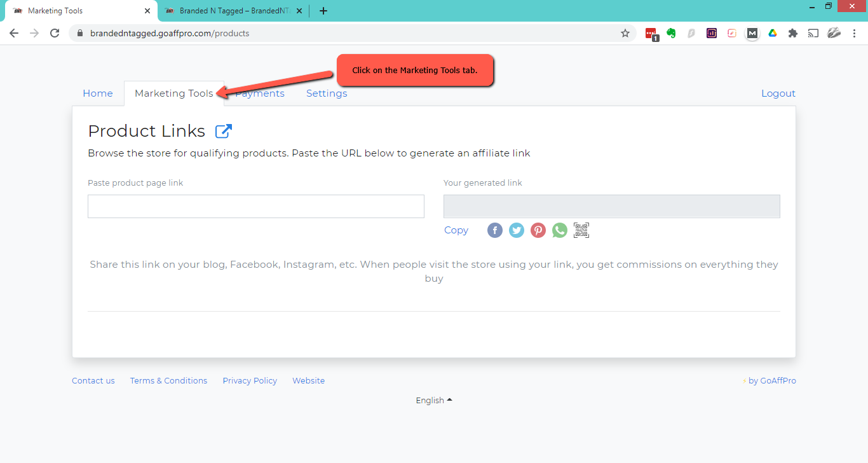Open the Privacy Policy link
Image resolution: width=868 pixels, height=463 pixels.
point(250,381)
